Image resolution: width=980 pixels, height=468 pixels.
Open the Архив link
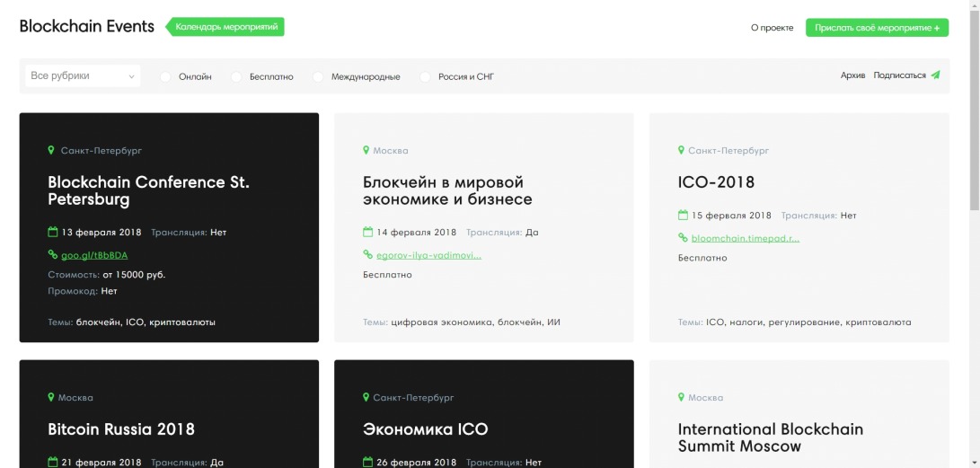coord(852,75)
